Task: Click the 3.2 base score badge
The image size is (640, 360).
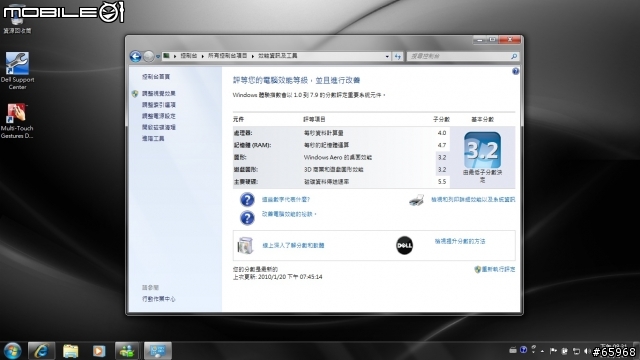Action: [x=482, y=150]
